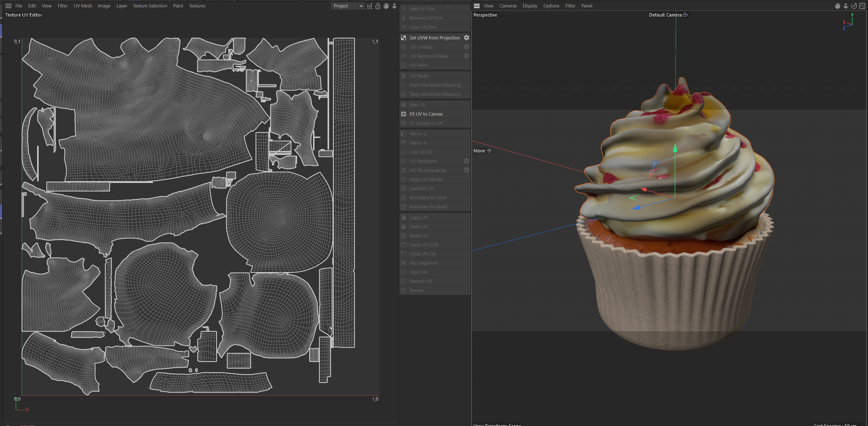Open the UV Mesh menu
Image resolution: width=868 pixels, height=426 pixels.
83,6
